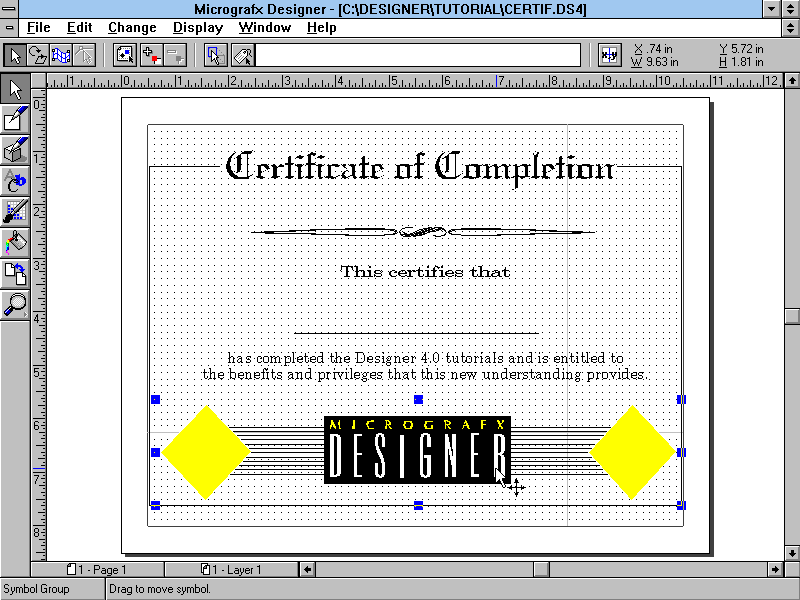Click the duplicate pages icon in toolbox
Viewport: 800px width, 600px height.
15,273
